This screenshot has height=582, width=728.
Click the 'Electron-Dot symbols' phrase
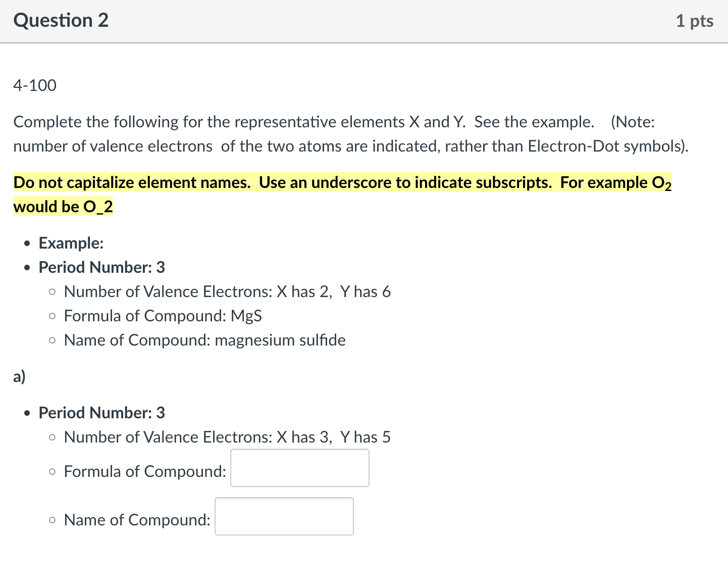click(608, 146)
